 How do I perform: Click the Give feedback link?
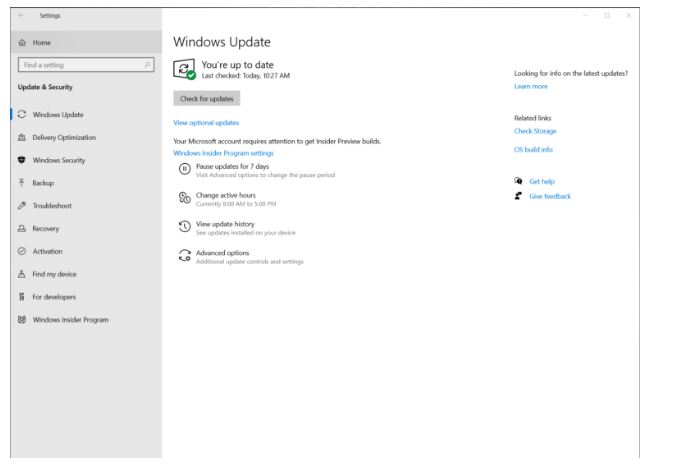pos(550,196)
